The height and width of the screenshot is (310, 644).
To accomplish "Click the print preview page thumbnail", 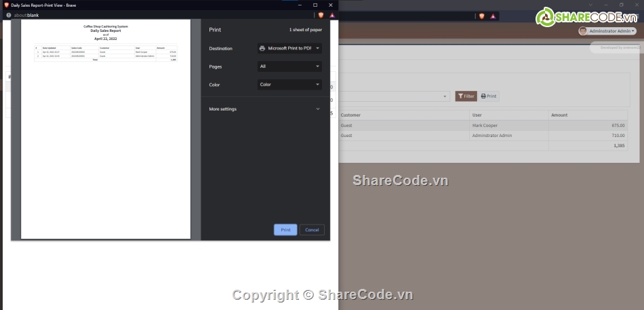I will coord(106,129).
